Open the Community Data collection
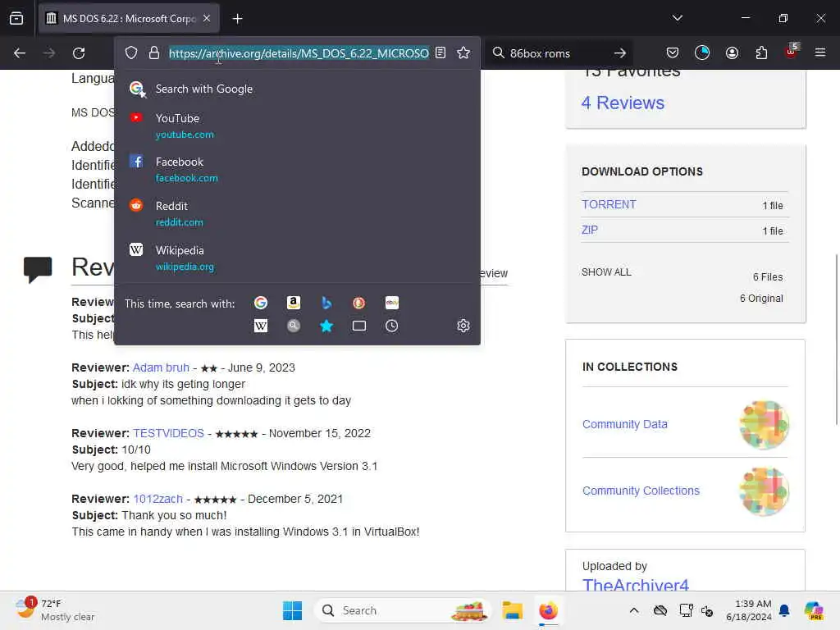This screenshot has width=840, height=630. point(624,424)
